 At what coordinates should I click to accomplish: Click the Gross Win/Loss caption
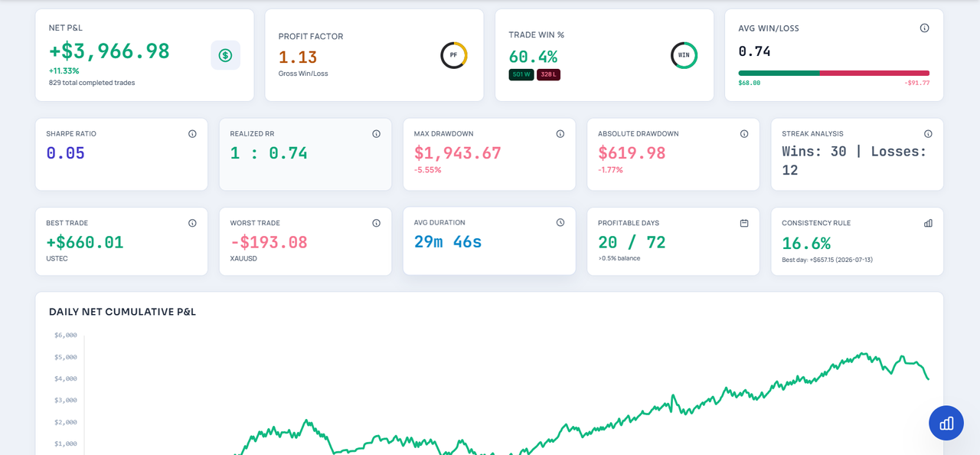tap(303, 74)
